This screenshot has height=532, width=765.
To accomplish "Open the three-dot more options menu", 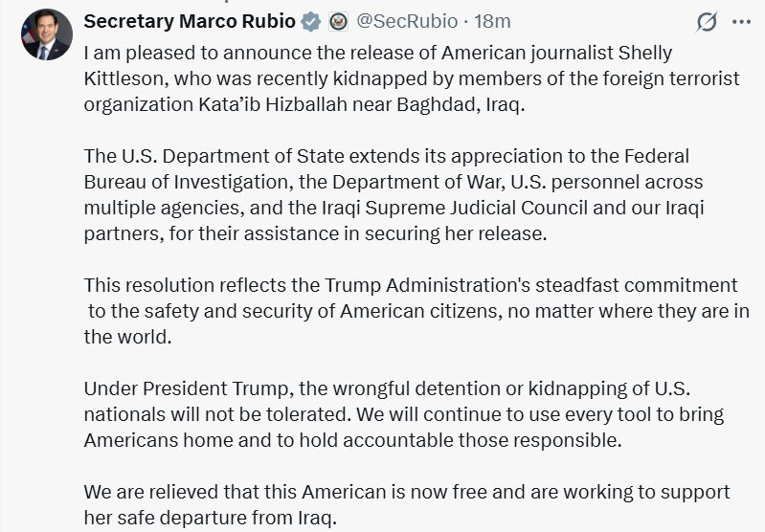I will tap(741, 22).
